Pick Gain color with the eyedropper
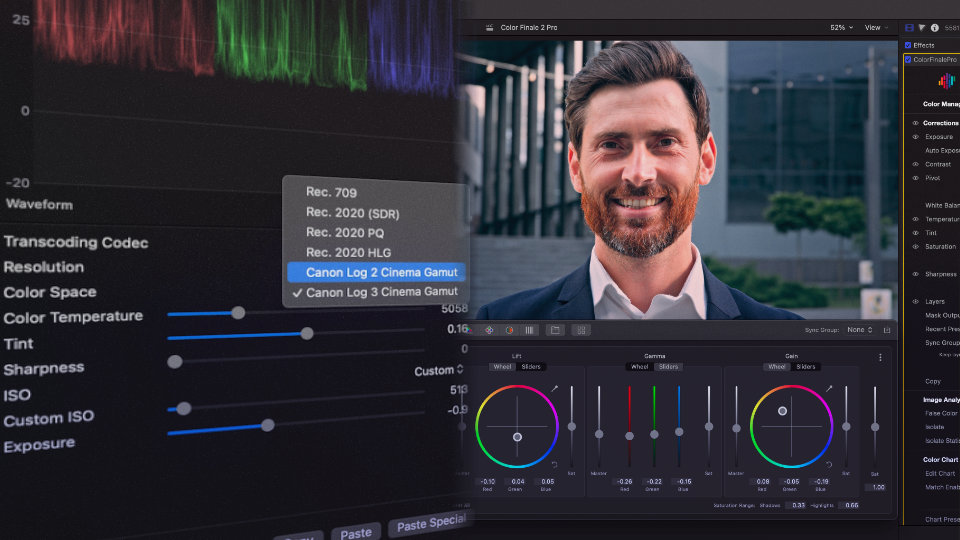Viewport: 960px width, 540px height. pos(829,388)
